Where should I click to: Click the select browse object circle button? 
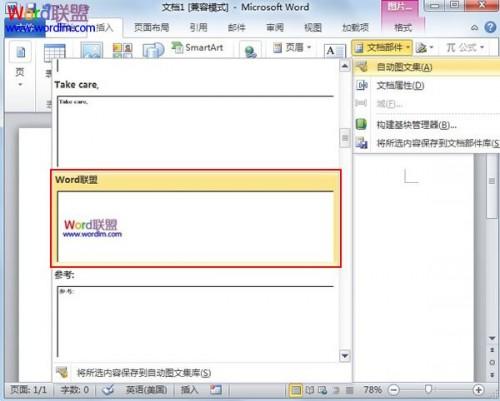coord(492,362)
